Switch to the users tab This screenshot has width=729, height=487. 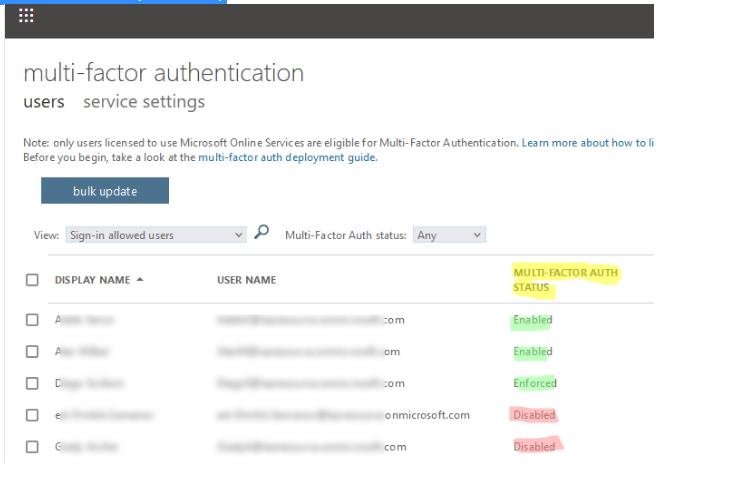tap(44, 101)
